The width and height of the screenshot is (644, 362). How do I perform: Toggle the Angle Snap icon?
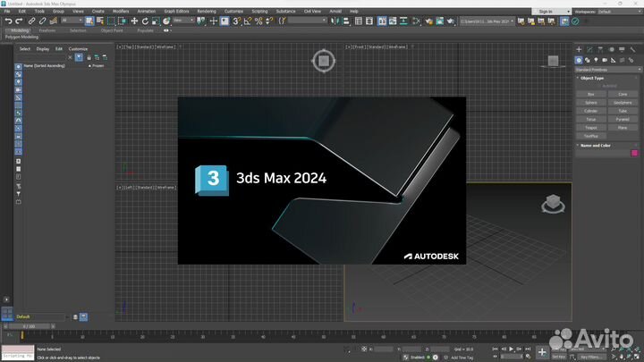tap(247, 21)
